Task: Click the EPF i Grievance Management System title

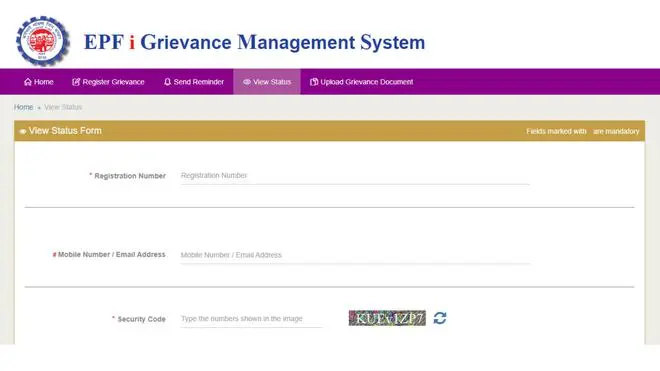Action: (255, 42)
